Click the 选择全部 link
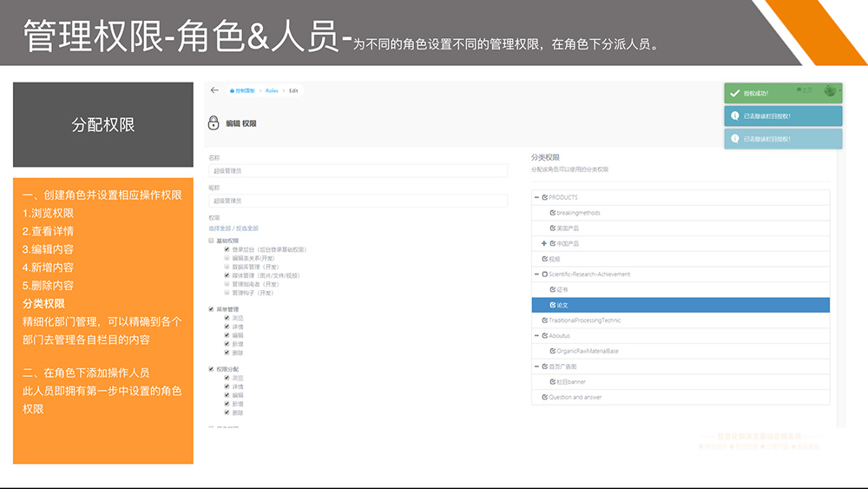 (220, 228)
